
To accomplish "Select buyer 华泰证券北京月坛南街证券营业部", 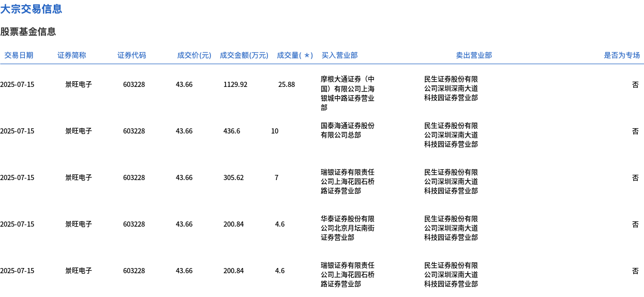I will point(348,228).
